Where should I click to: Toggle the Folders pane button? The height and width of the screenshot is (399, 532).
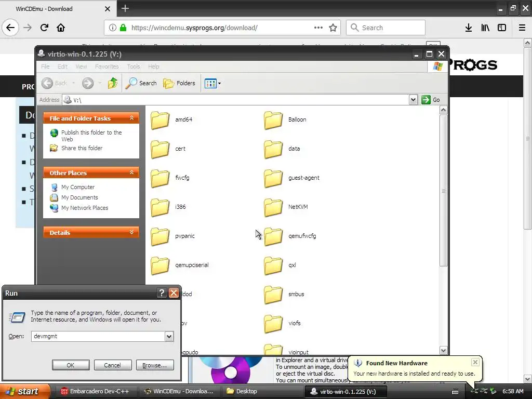[179, 83]
